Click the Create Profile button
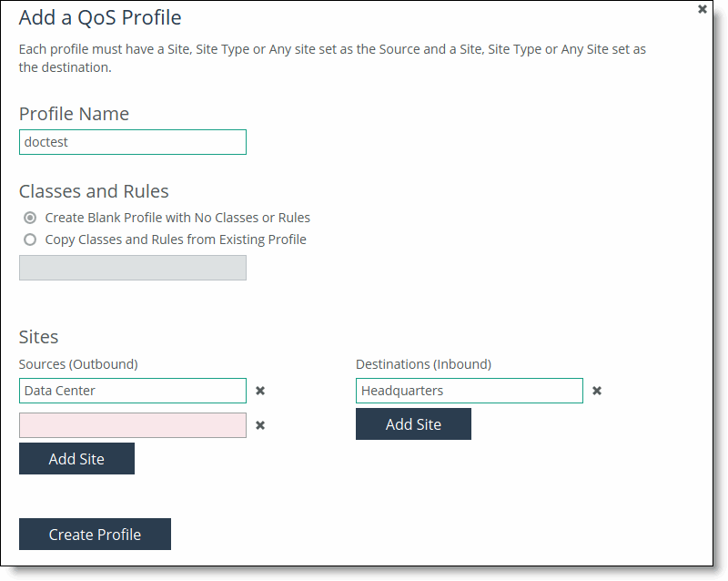The height and width of the screenshot is (581, 728). (x=95, y=534)
